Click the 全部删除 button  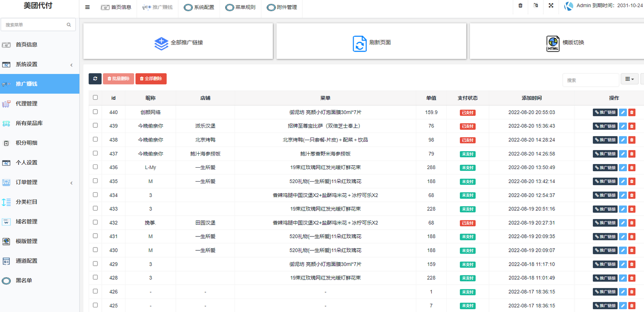151,79
